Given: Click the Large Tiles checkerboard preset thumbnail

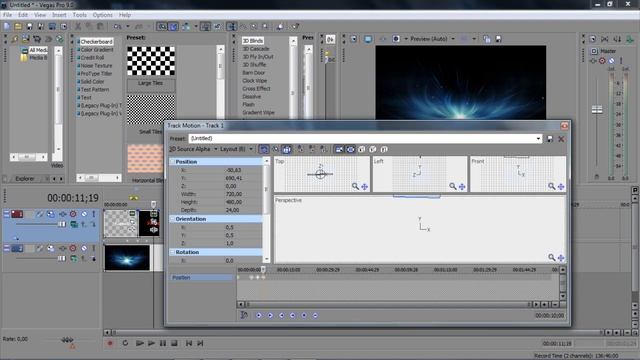Looking at the screenshot, I should [151, 61].
